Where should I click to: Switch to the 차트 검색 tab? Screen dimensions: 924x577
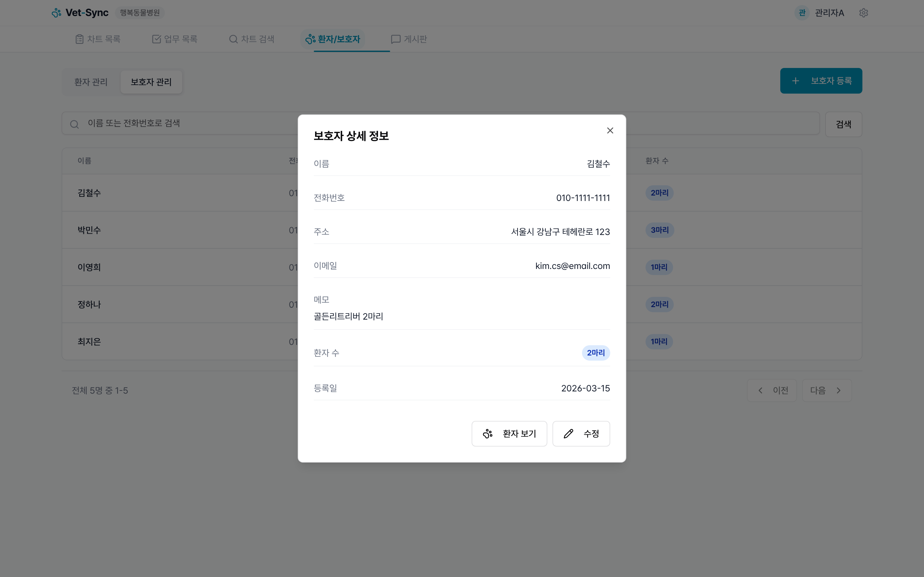(x=252, y=38)
